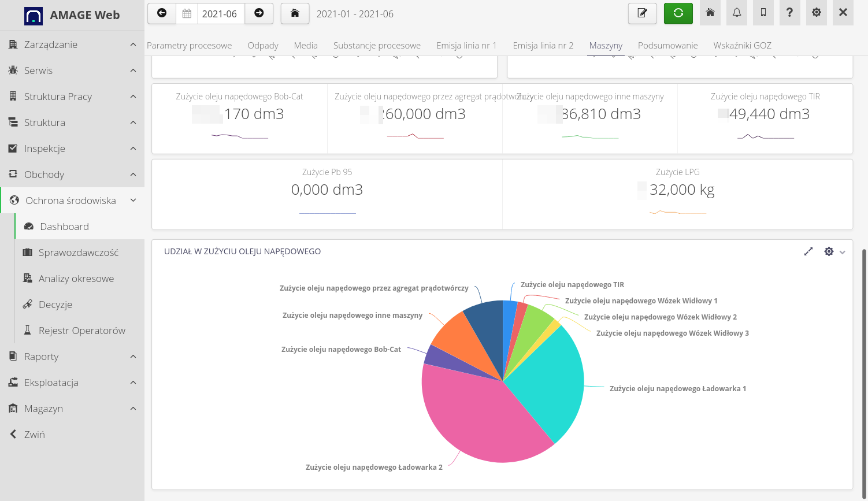This screenshot has height=501, width=868.
Task: Expand the Raporty sidebar menu
Action: pyautogui.click(x=72, y=357)
